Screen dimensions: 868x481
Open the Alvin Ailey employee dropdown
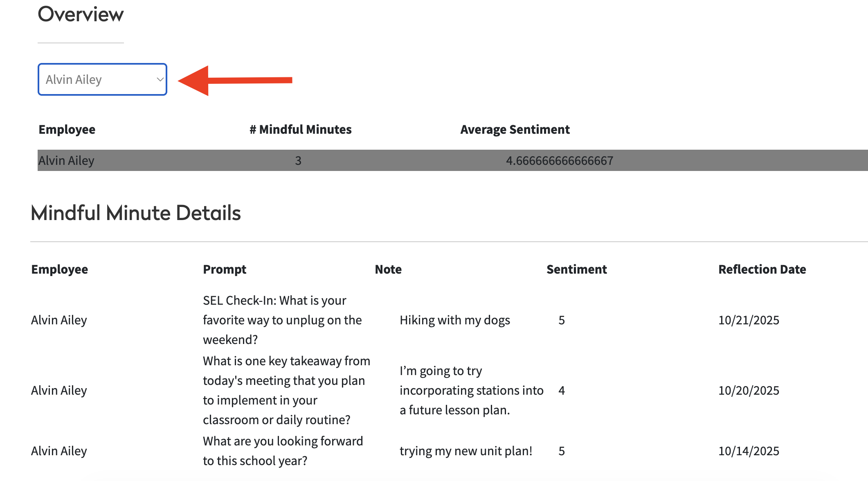pyautogui.click(x=102, y=79)
